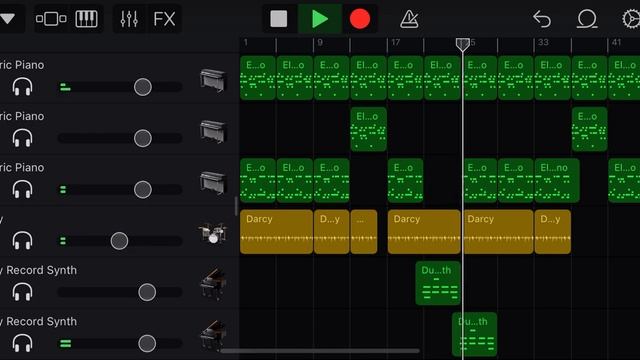
Task: Open the track mixer controls icon
Action: 129,19
